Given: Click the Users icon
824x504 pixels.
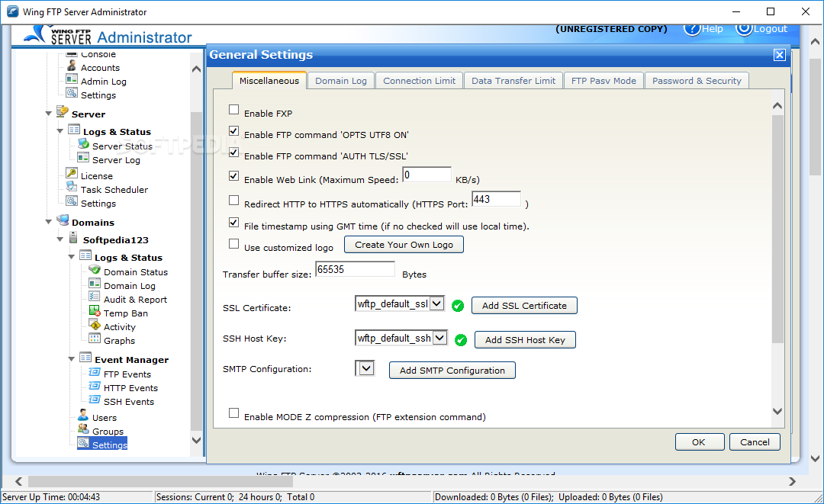Looking at the screenshot, I should click(83, 416).
